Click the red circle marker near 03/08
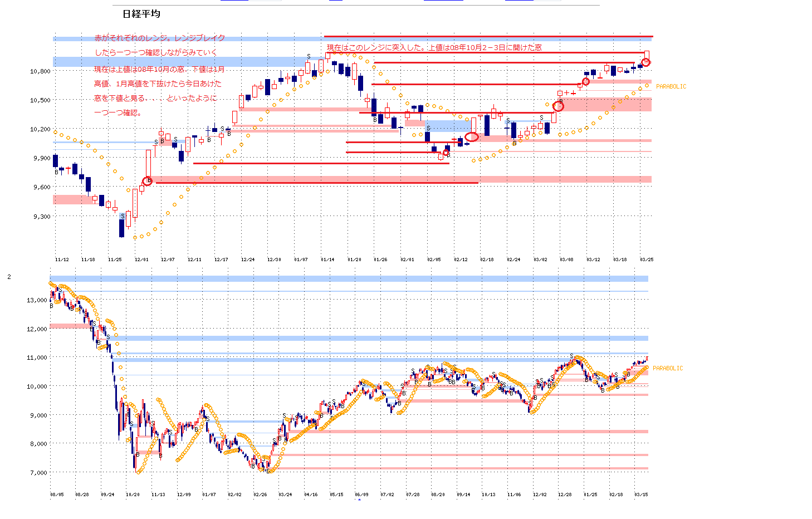Viewport: 812px width, 519px height. tap(558, 106)
